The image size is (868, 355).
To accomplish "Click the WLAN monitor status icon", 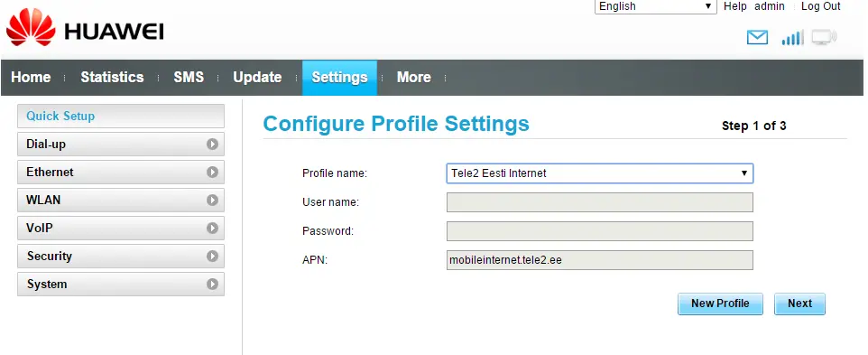I will (x=825, y=38).
